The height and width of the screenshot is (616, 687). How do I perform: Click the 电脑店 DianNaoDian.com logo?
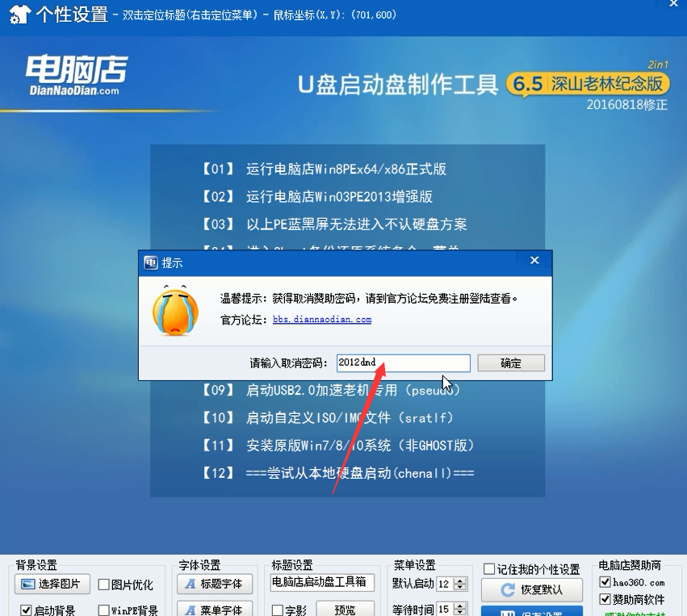76,74
